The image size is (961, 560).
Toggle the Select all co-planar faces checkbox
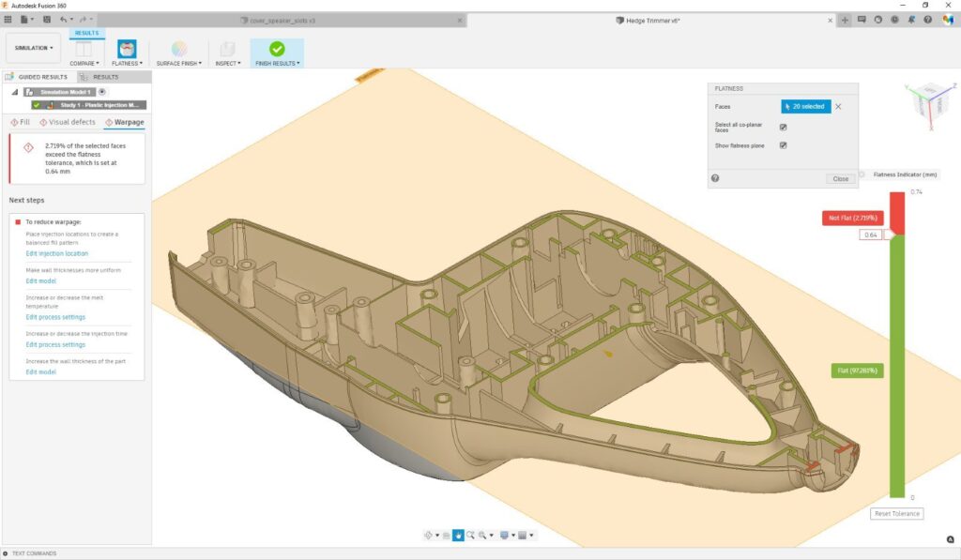783,128
